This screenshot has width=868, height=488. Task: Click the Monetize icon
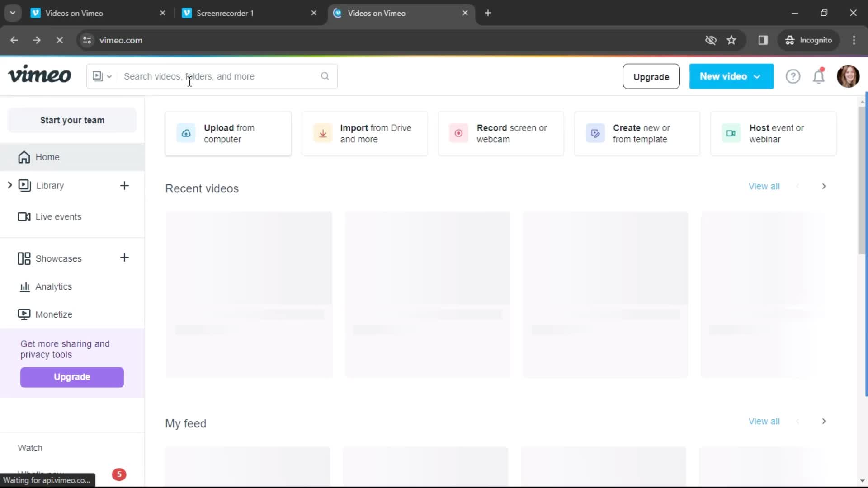24,314
